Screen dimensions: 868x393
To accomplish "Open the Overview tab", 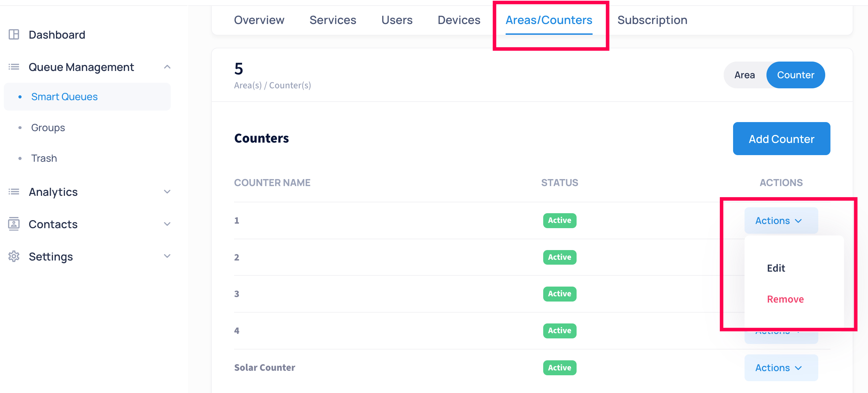I will point(259,20).
